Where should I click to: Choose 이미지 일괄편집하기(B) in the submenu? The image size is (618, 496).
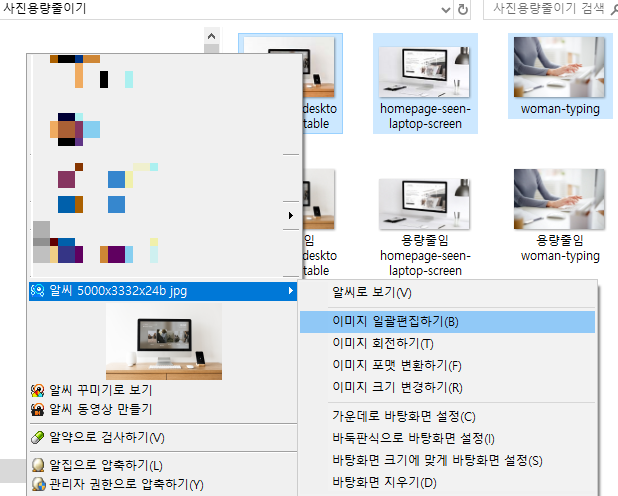point(447,322)
